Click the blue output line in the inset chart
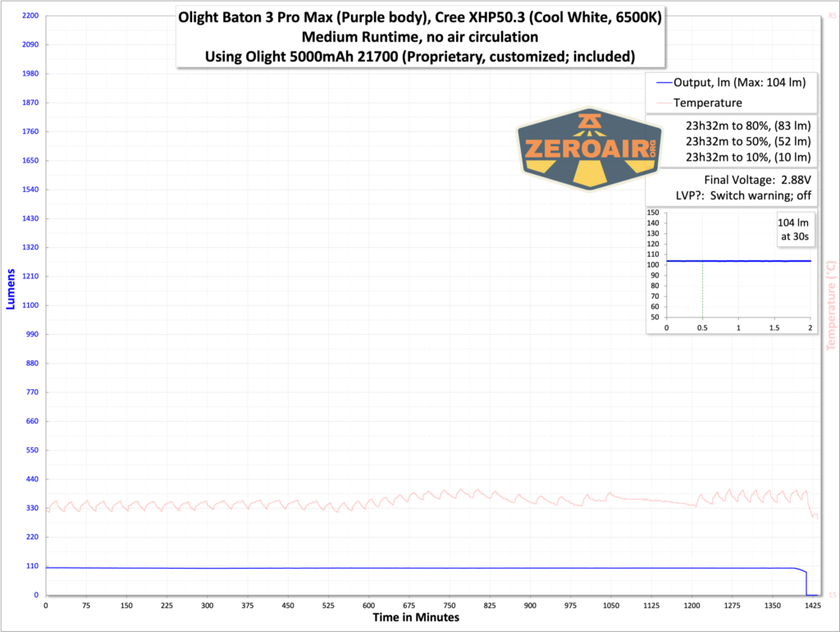This screenshot has height=632, width=840. [739, 261]
